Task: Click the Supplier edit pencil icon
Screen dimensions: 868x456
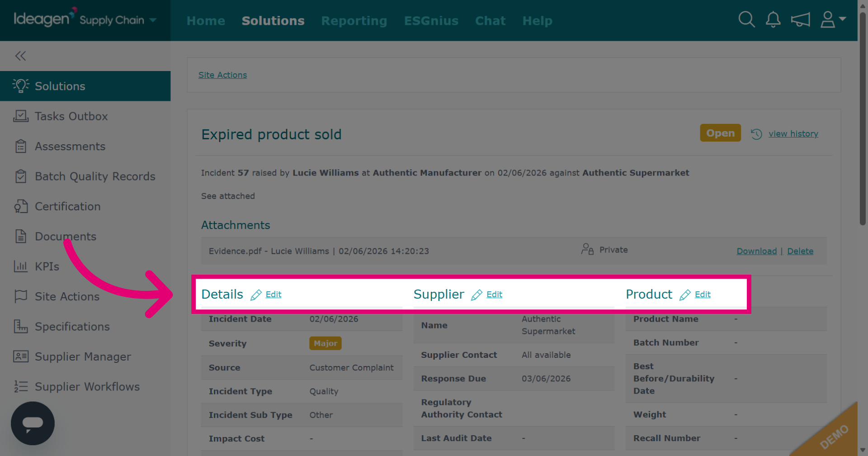Action: coord(476,295)
